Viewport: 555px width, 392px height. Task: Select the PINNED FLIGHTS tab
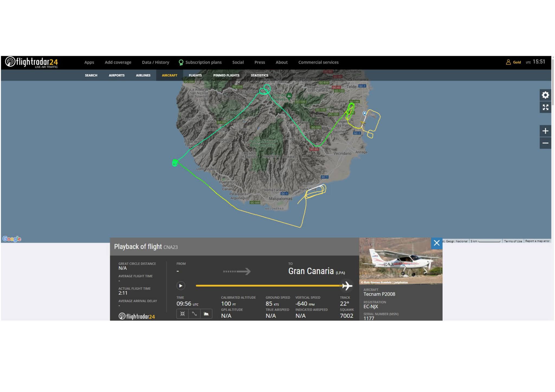tap(226, 75)
